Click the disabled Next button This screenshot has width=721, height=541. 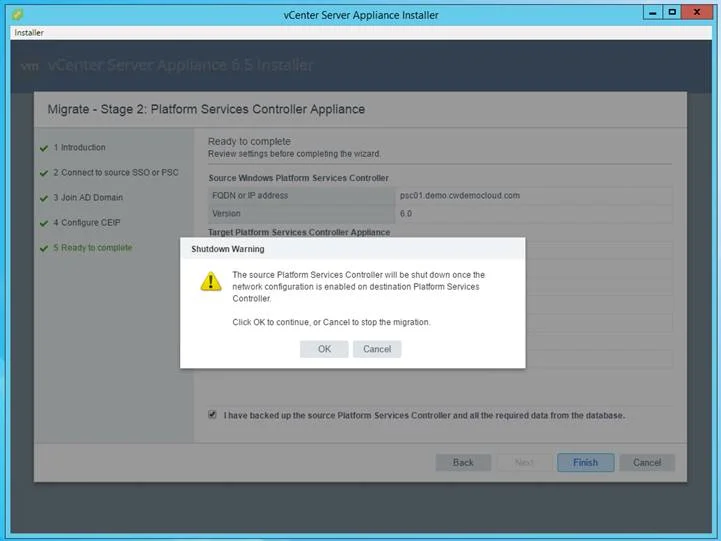click(x=524, y=462)
